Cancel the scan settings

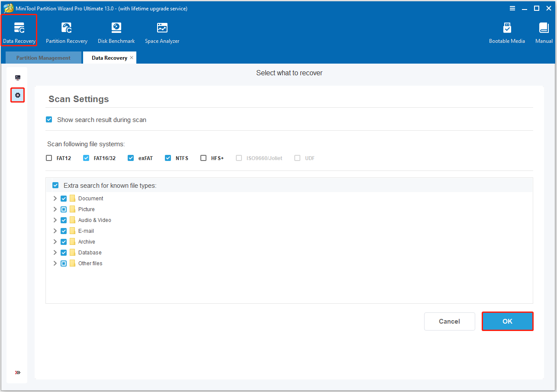tap(449, 321)
